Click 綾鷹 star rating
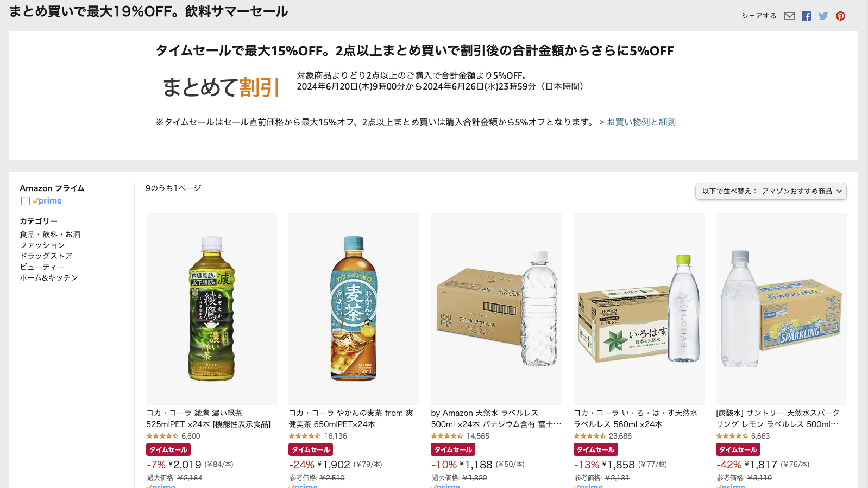Viewport: 868px width, 488px height. click(162, 436)
